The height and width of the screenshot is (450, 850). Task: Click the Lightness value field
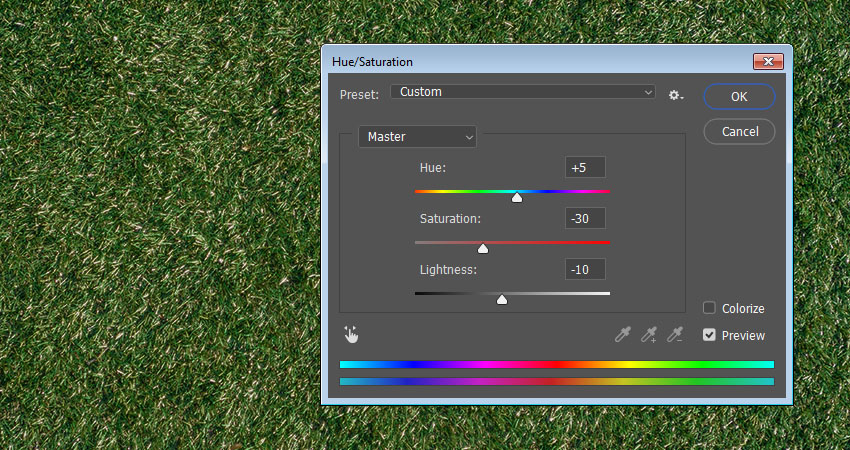585,270
